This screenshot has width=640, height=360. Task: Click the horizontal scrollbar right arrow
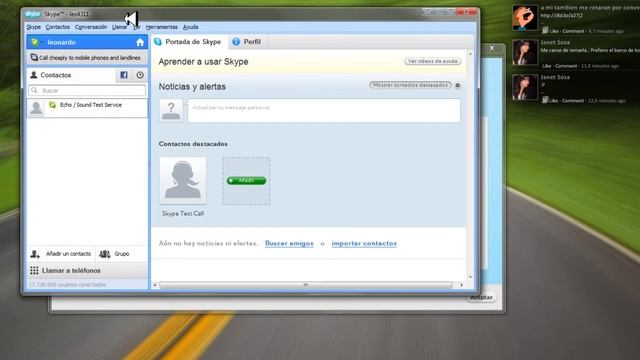pos(461,285)
